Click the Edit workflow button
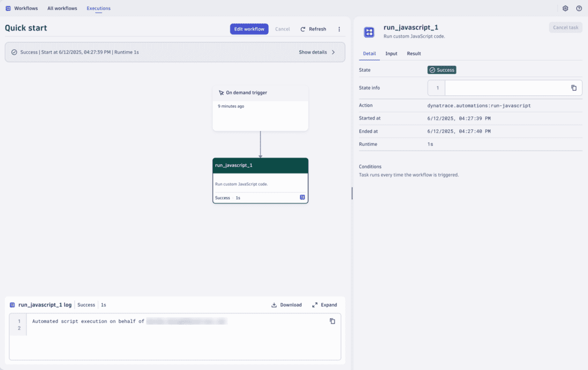588x370 pixels. [249, 28]
